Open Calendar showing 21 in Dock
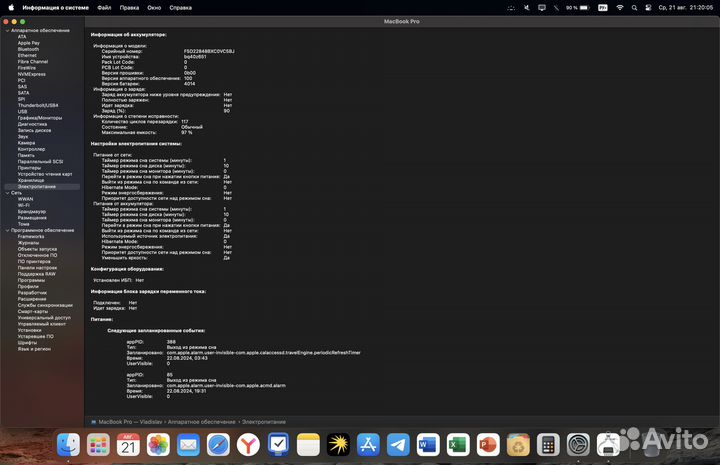This screenshot has width=720, height=465. click(128, 444)
